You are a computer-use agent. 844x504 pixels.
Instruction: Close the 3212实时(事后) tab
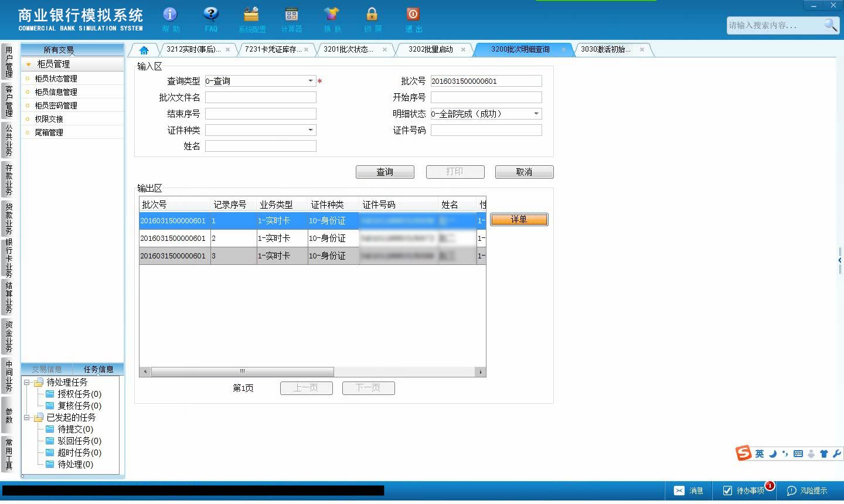point(227,50)
